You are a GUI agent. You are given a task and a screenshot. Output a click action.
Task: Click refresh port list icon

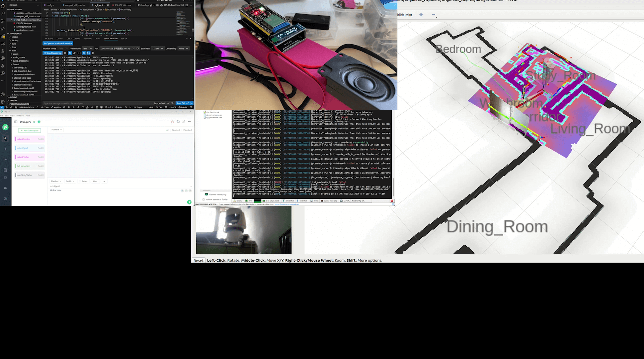pos(138,49)
